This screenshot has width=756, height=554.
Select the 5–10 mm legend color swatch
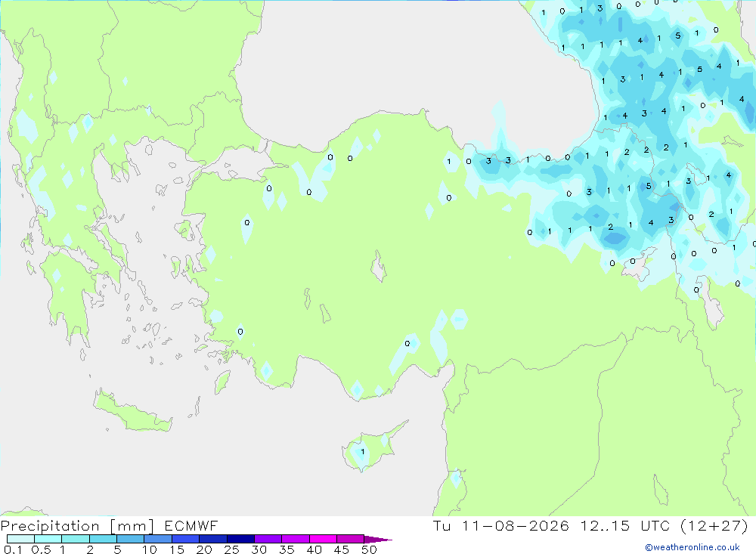[x=131, y=539]
